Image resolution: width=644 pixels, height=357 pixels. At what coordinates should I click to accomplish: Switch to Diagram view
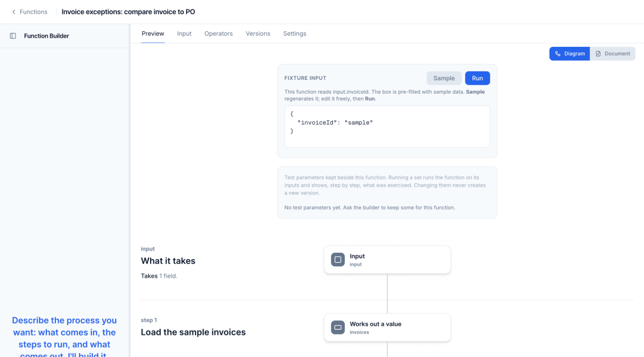[569, 54]
